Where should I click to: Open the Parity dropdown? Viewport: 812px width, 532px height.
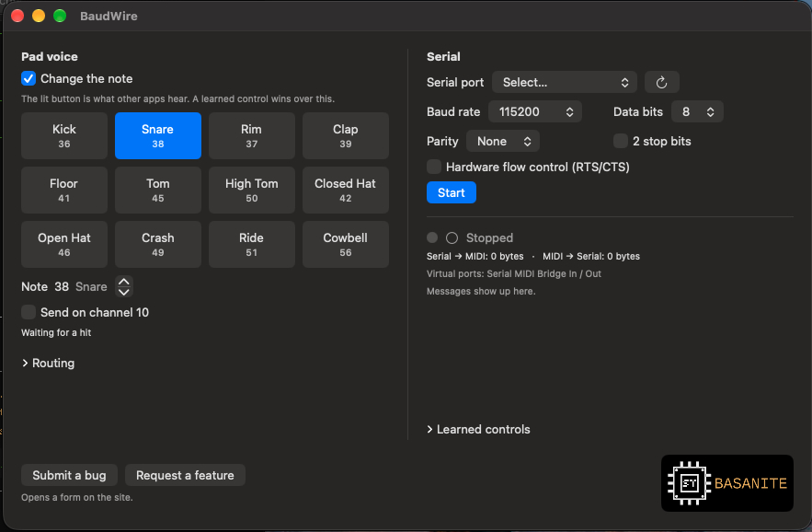coord(503,141)
